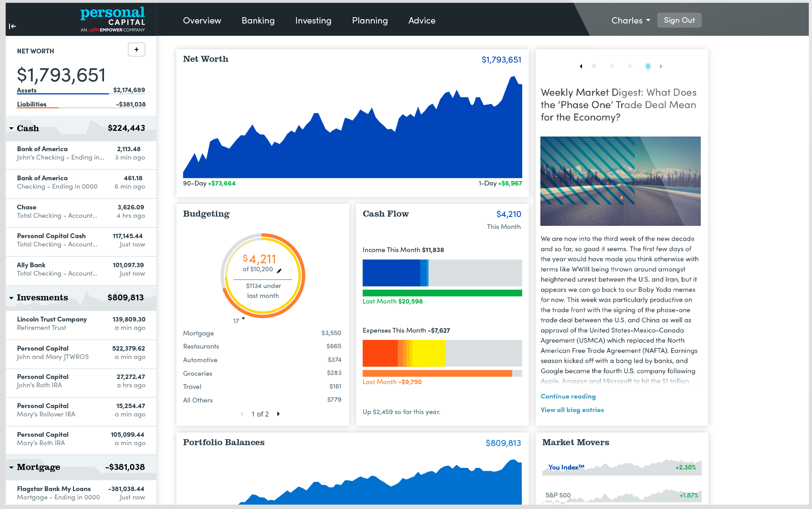Click the Net Worth card title
The image size is (812, 509).
(x=206, y=59)
